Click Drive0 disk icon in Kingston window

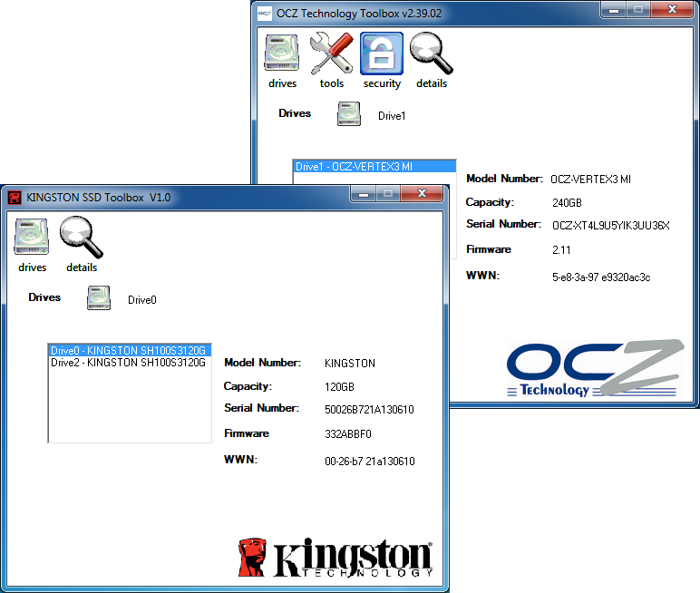coord(99,297)
